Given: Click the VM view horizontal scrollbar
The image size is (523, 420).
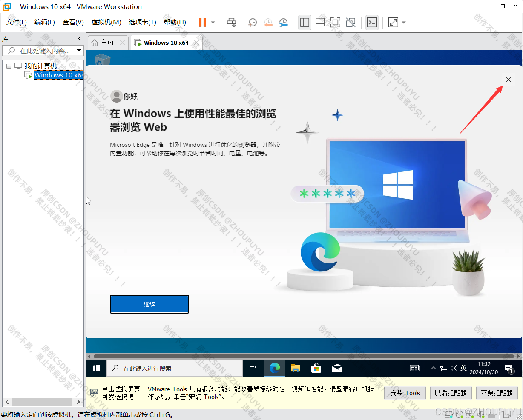Looking at the screenshot, I should (303, 356).
